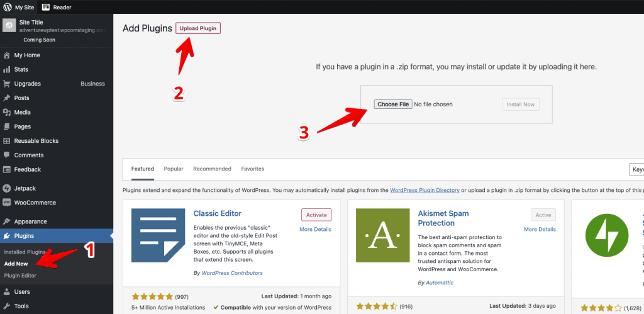Click Classic Editor's five-star rating
This screenshot has height=314, width=644.
(x=152, y=297)
